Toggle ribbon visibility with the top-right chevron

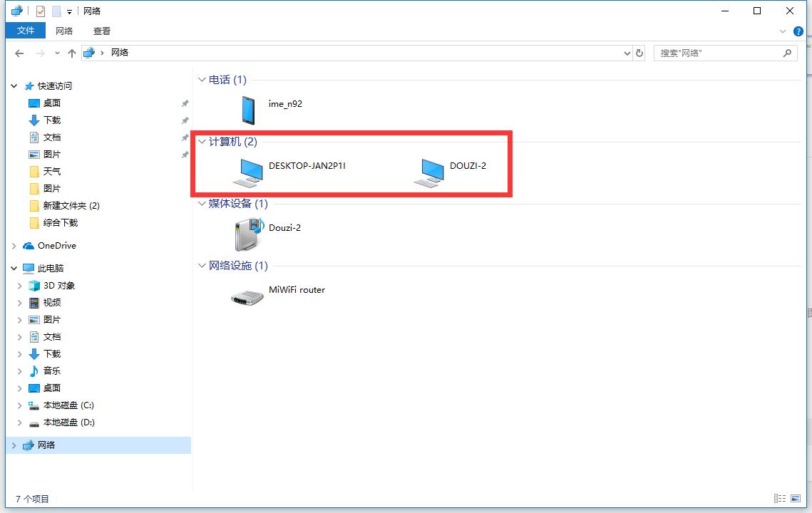coord(783,31)
